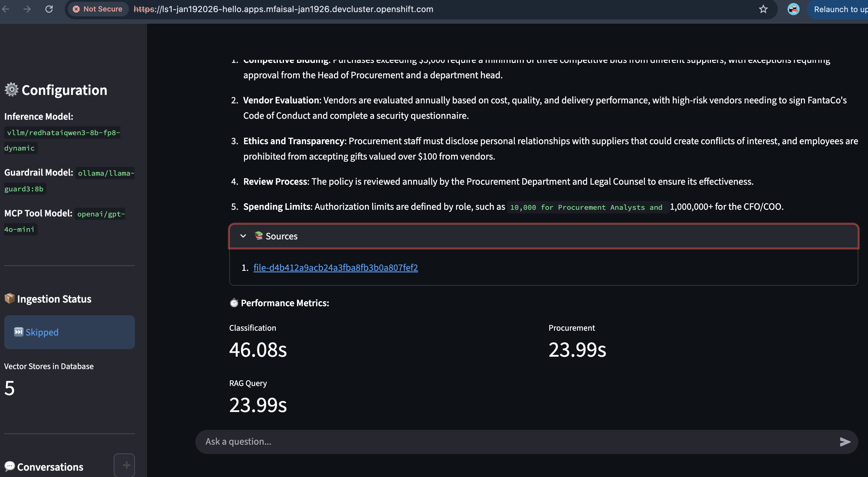The height and width of the screenshot is (477, 868).
Task: Click the Not Secure warning badge
Action: (98, 9)
